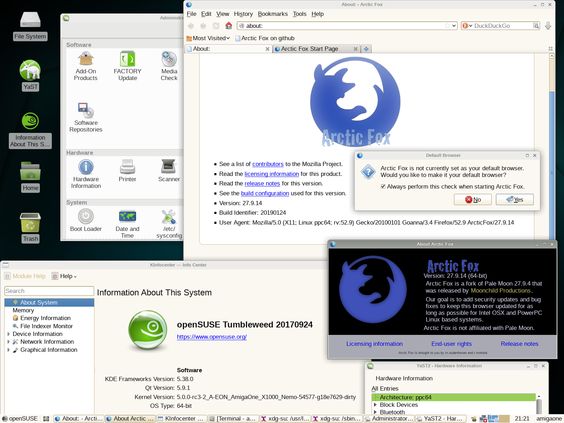Switch to Kinfocenter taskbar entry

click(181, 419)
